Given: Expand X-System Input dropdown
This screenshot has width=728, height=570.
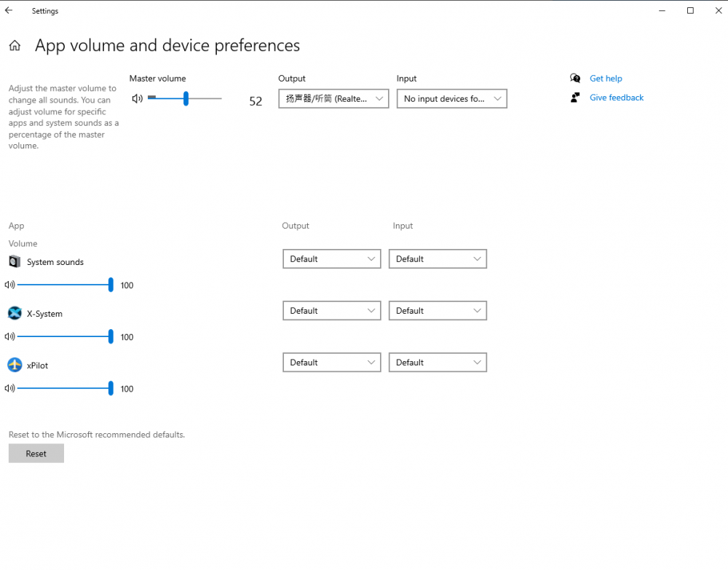Looking at the screenshot, I should [x=438, y=311].
